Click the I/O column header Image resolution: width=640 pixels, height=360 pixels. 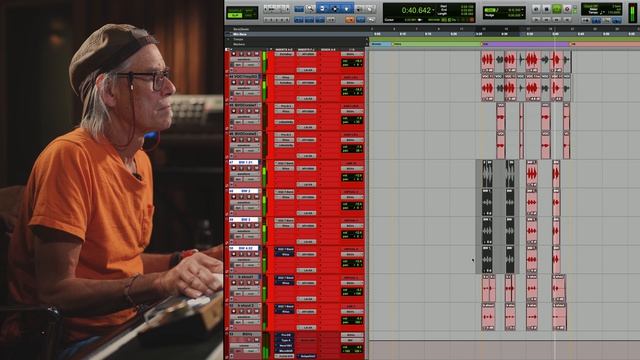click(x=352, y=49)
